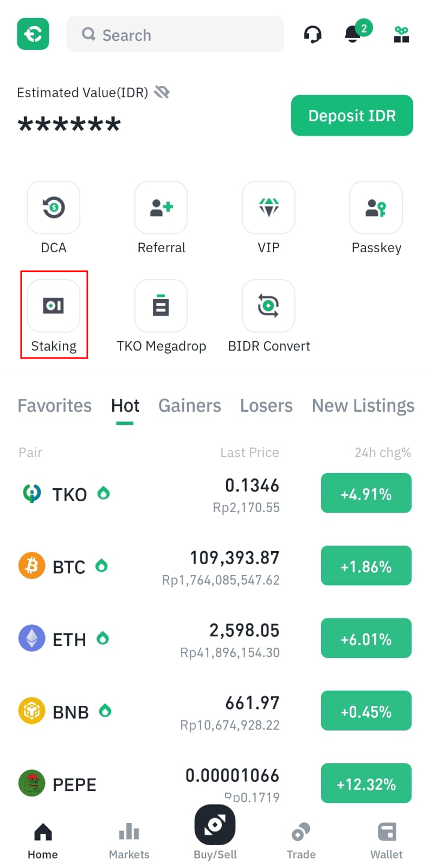Click the search input field
Viewport: 430px width, 868px height.
pos(175,34)
